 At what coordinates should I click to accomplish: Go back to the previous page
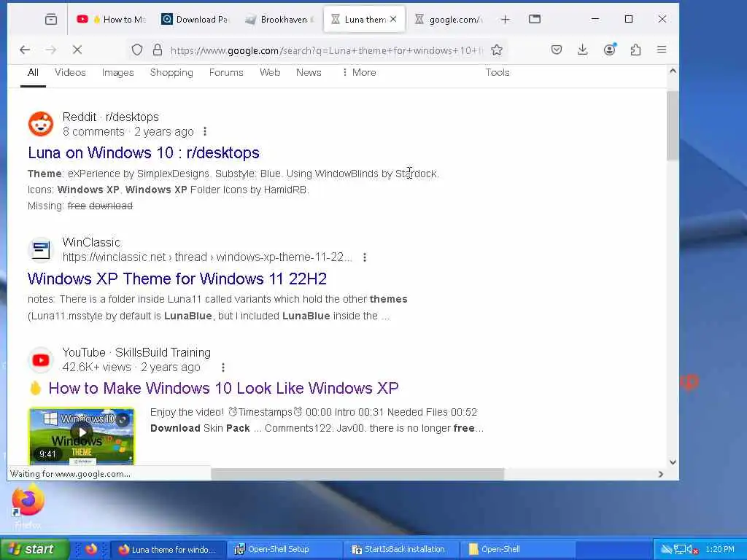click(x=25, y=50)
